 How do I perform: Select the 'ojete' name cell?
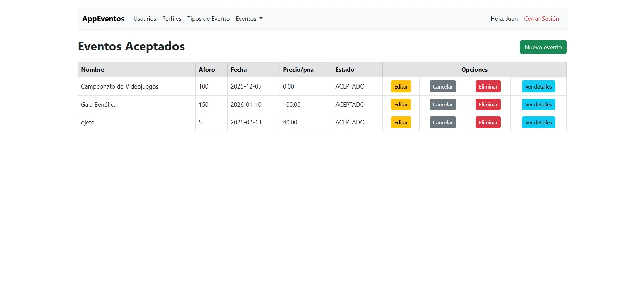click(x=136, y=122)
